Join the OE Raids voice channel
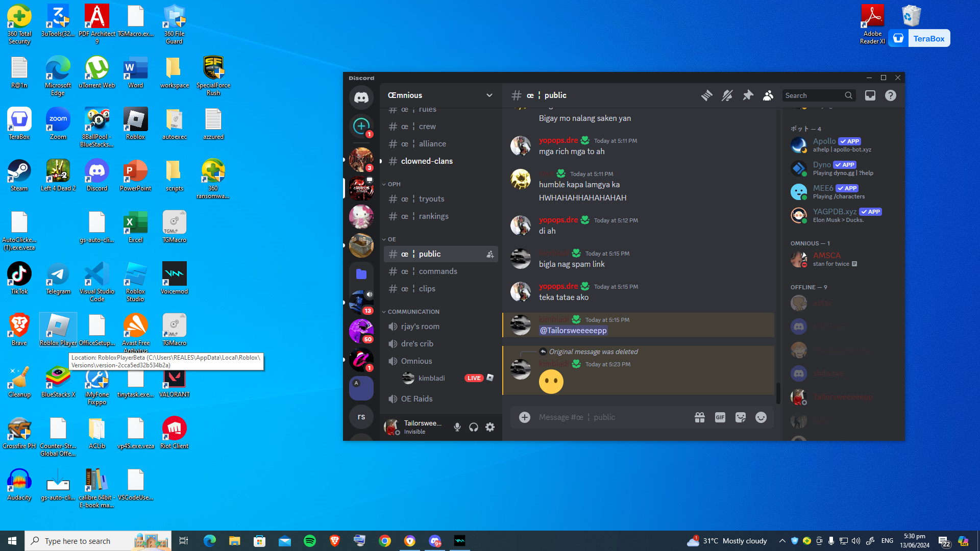This screenshot has height=551, width=980. click(416, 399)
